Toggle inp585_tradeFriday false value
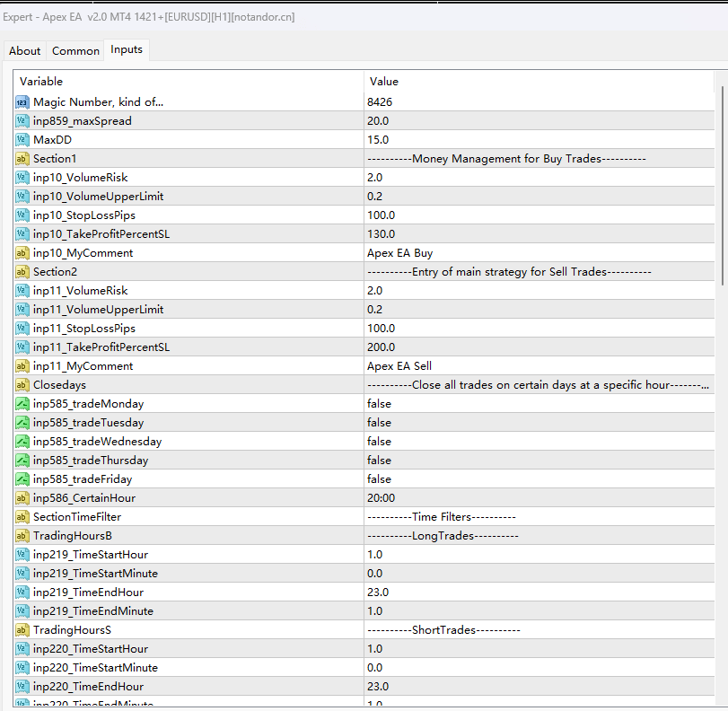The image size is (728, 711). click(x=379, y=479)
